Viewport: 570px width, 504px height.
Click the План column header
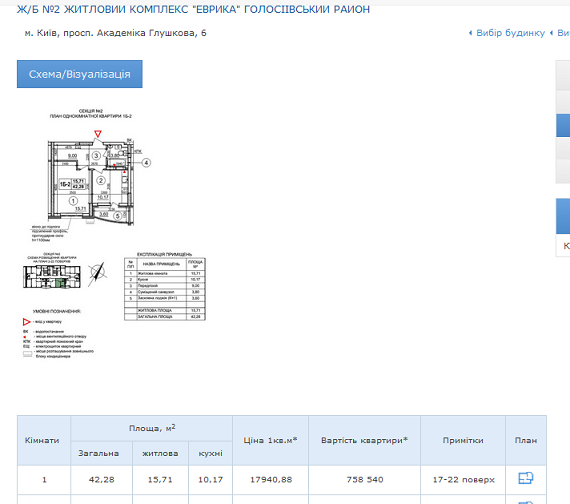(x=526, y=440)
